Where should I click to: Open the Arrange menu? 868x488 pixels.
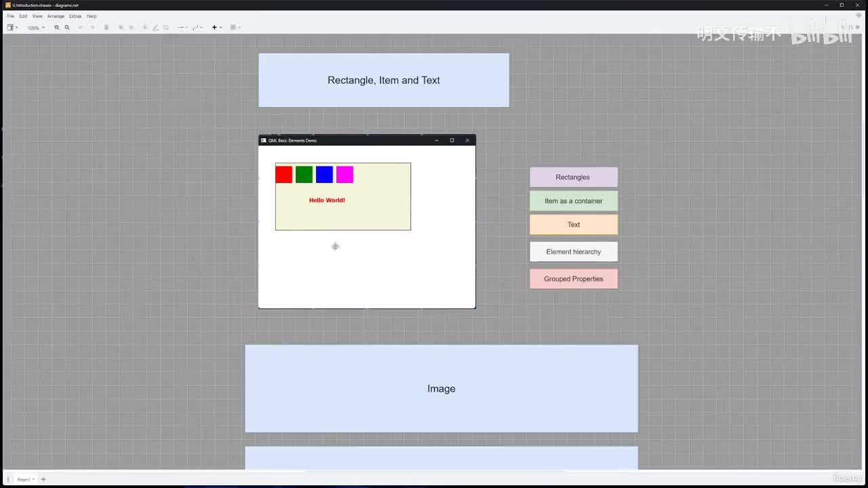click(56, 16)
